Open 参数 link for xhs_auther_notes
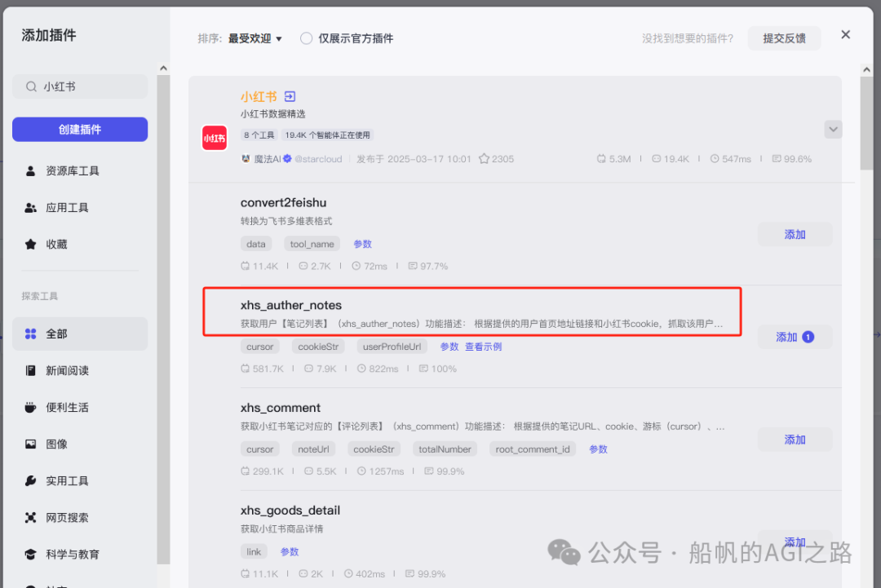881x588 pixels. [x=449, y=347]
